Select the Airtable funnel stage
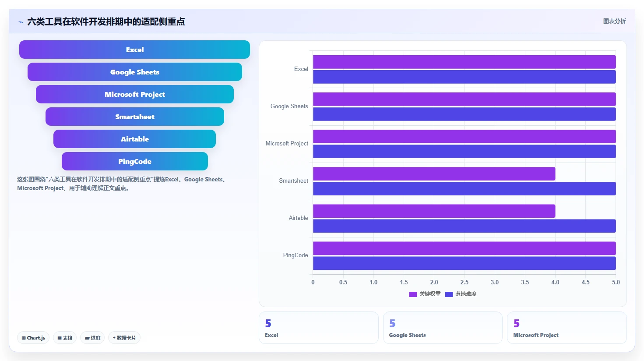The height and width of the screenshot is (361, 644). 134,139
